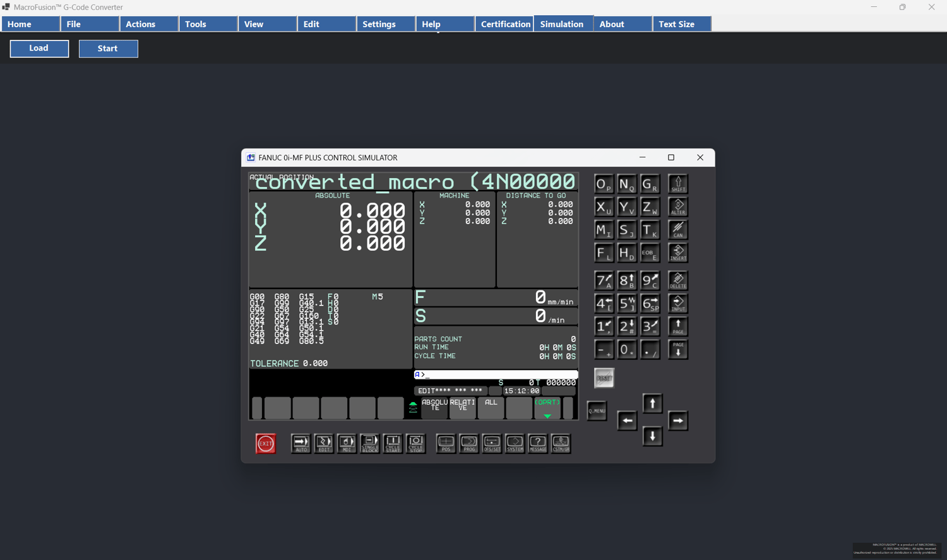
Task: Click the Z/W axis key
Action: tap(650, 207)
